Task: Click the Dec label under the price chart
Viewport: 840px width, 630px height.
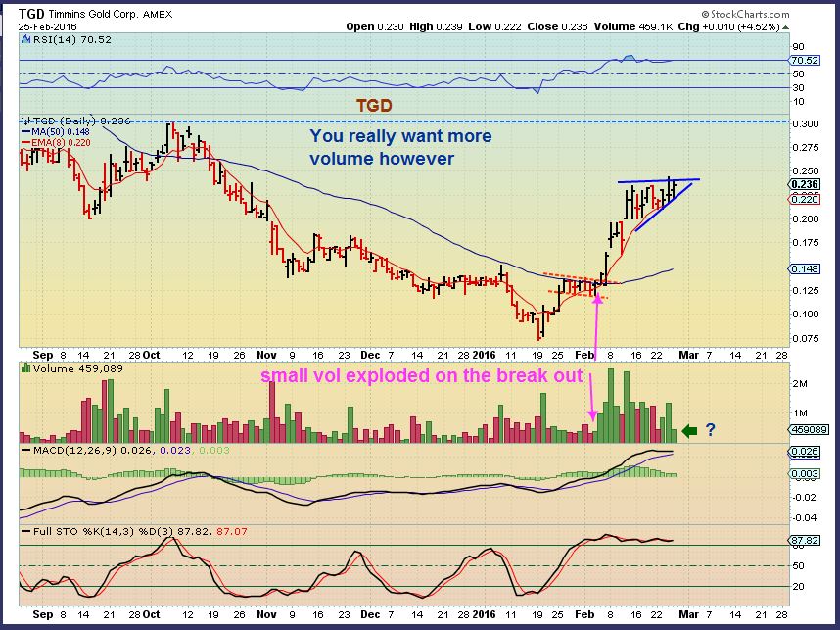Action: coord(370,355)
